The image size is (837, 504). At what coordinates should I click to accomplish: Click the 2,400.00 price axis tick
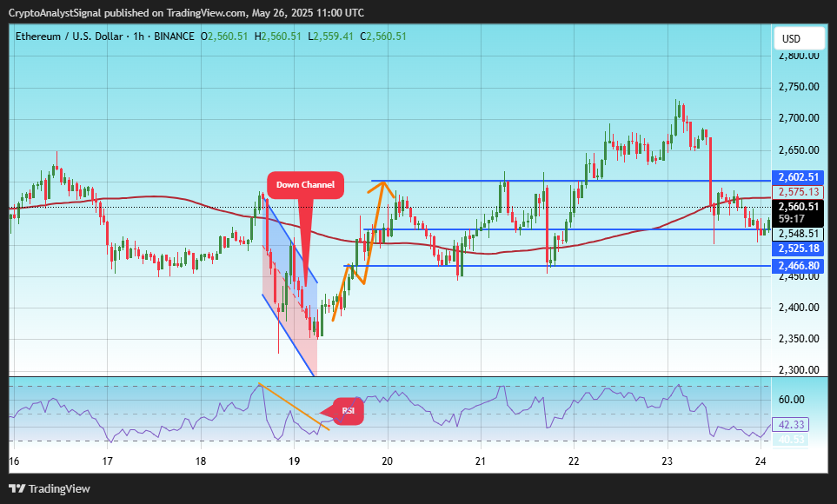click(x=799, y=308)
